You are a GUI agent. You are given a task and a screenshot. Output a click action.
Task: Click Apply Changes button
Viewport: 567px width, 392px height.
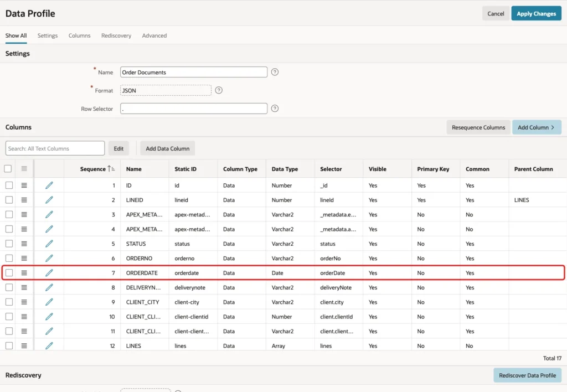pos(536,13)
